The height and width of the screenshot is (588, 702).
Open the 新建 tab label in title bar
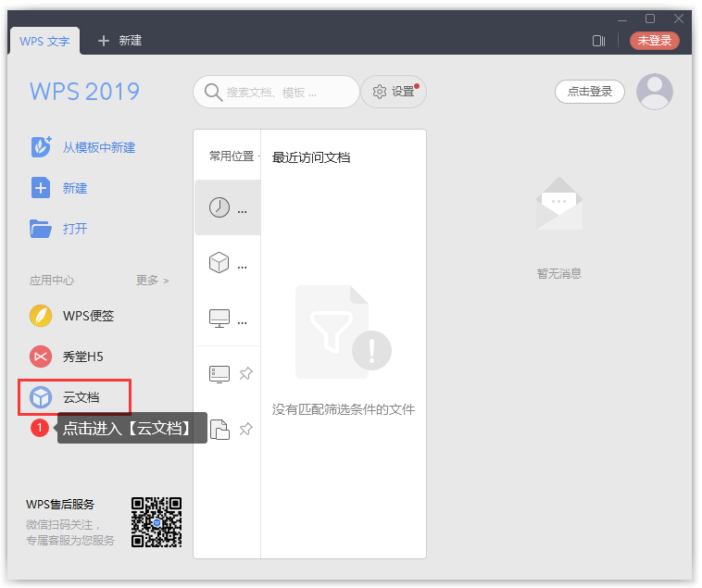coord(131,41)
